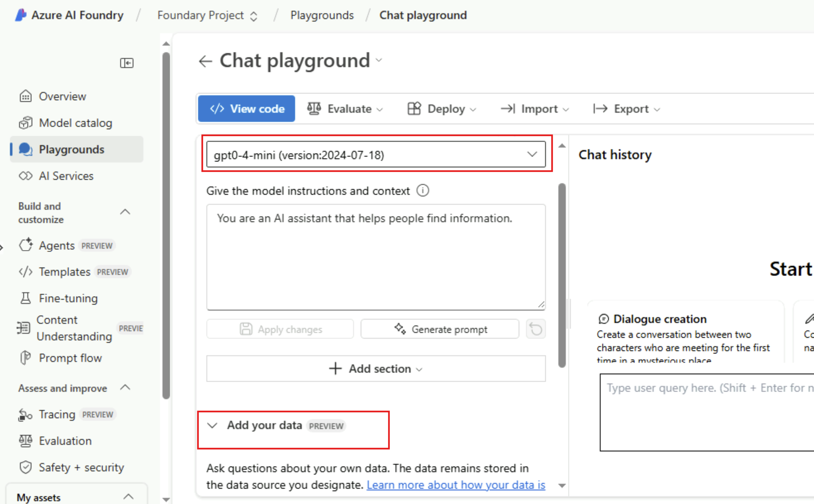Screen dimensions: 814x504
Task: Open Agents preview page
Action: point(57,246)
